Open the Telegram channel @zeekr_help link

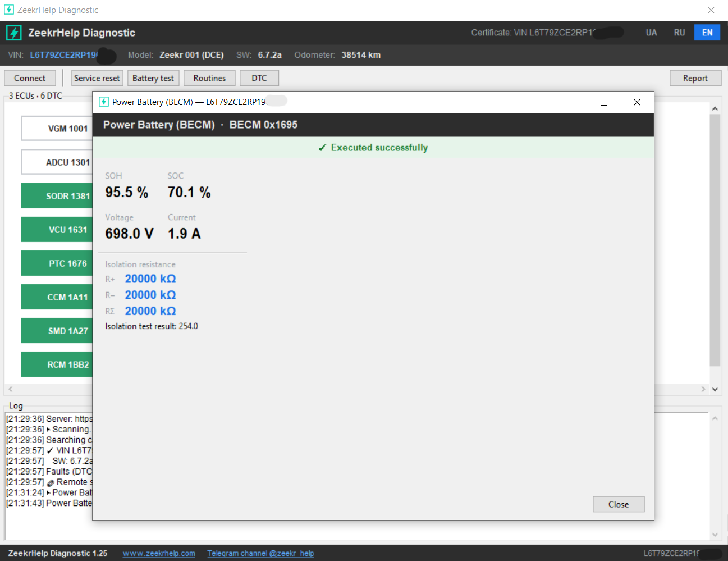pyautogui.click(x=260, y=553)
